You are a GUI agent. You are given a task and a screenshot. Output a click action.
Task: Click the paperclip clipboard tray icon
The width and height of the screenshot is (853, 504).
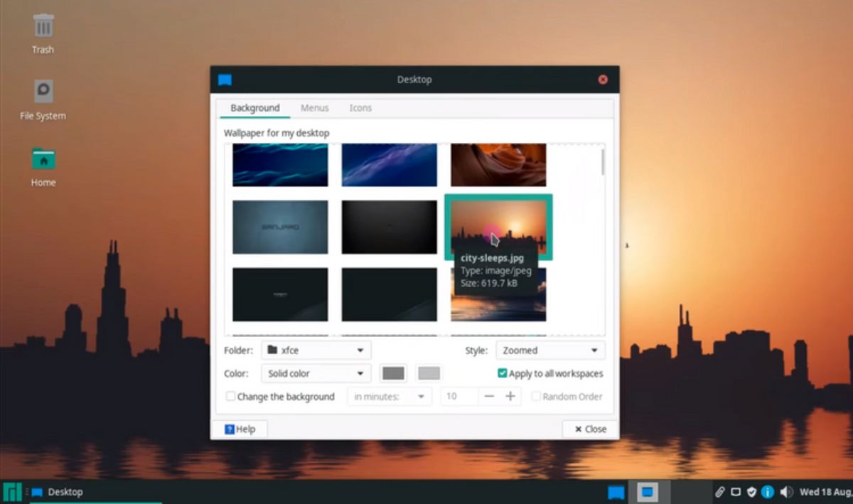pos(719,492)
